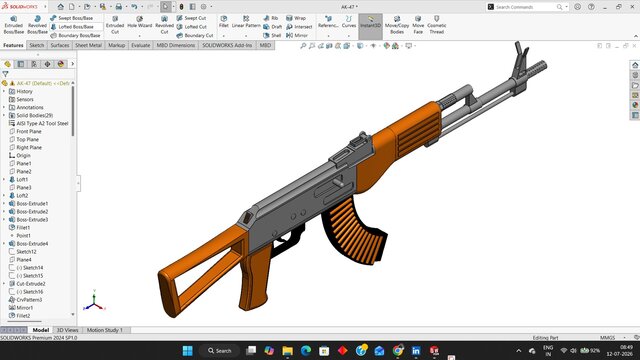Select Move/Copy Bodies tool
The image size is (640, 360).
pyautogui.click(x=397, y=25)
